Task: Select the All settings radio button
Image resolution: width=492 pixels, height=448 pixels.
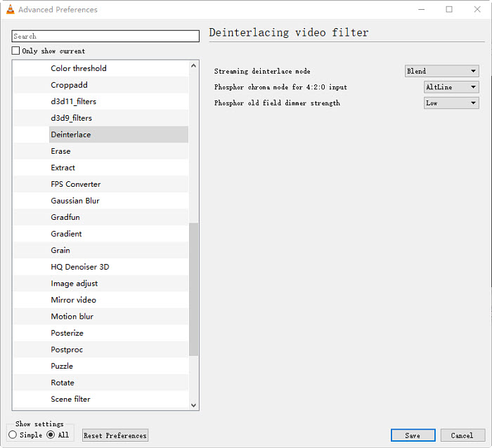Action: point(51,435)
